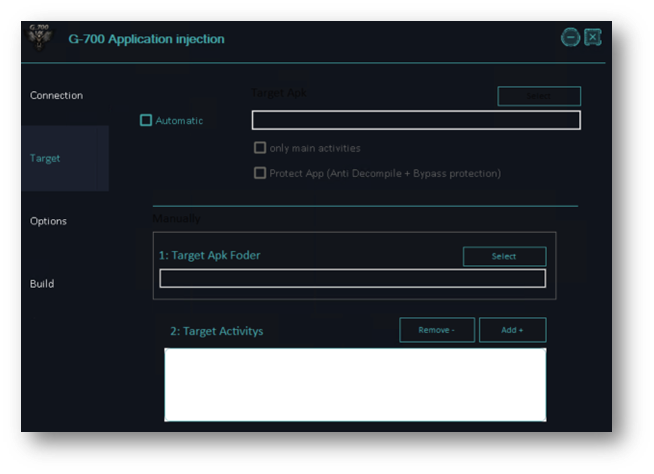The image size is (654, 474).
Task: Minimize the G-700 Application injection window
Action: coord(570,38)
